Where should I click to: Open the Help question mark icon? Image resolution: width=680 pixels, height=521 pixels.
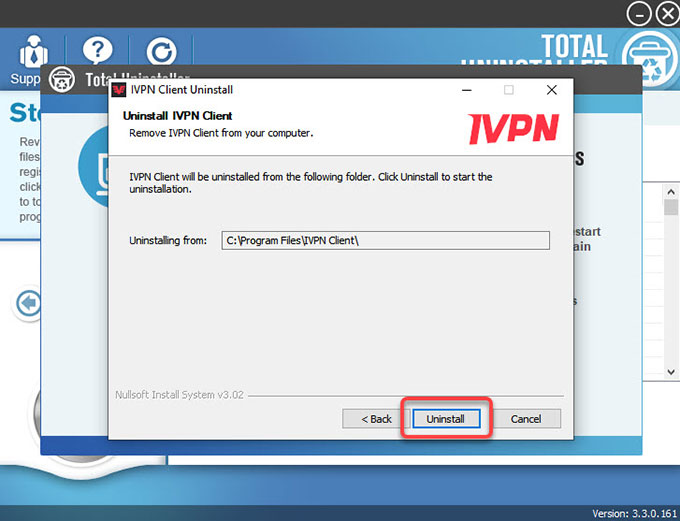[x=97, y=51]
